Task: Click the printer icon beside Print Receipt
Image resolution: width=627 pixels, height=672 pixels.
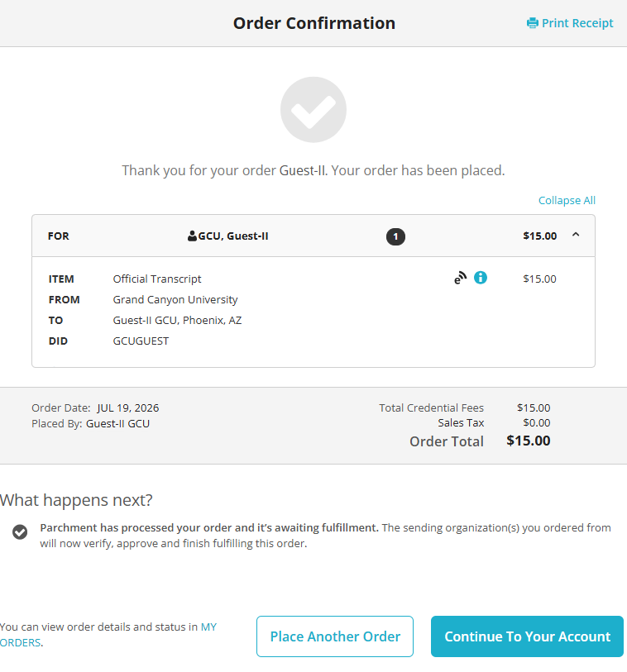Action: [532, 23]
